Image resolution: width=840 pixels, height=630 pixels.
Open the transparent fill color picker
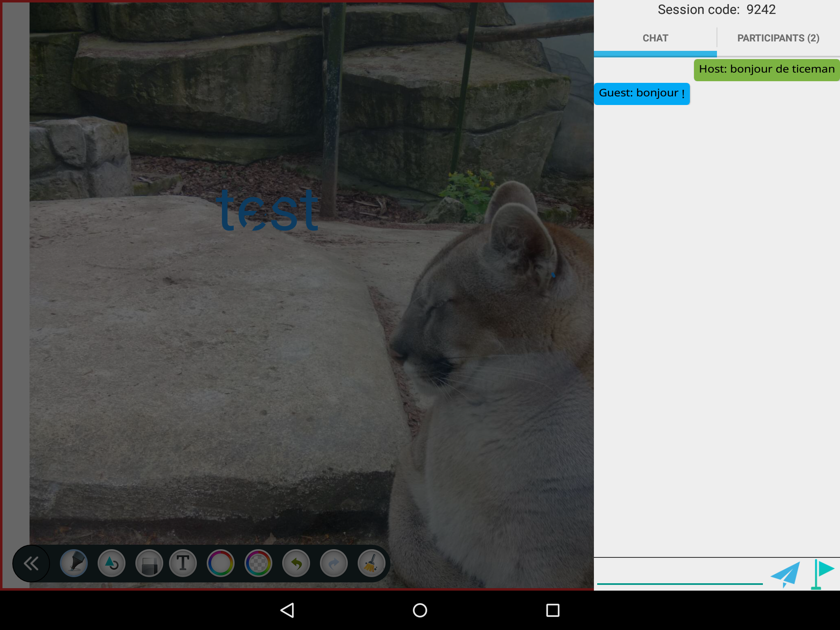click(258, 564)
